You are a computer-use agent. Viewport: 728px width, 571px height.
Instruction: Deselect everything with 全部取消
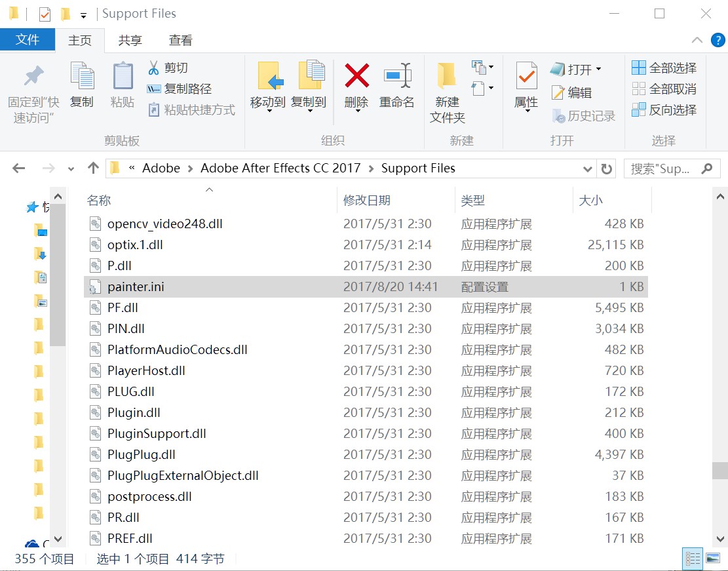(664, 89)
